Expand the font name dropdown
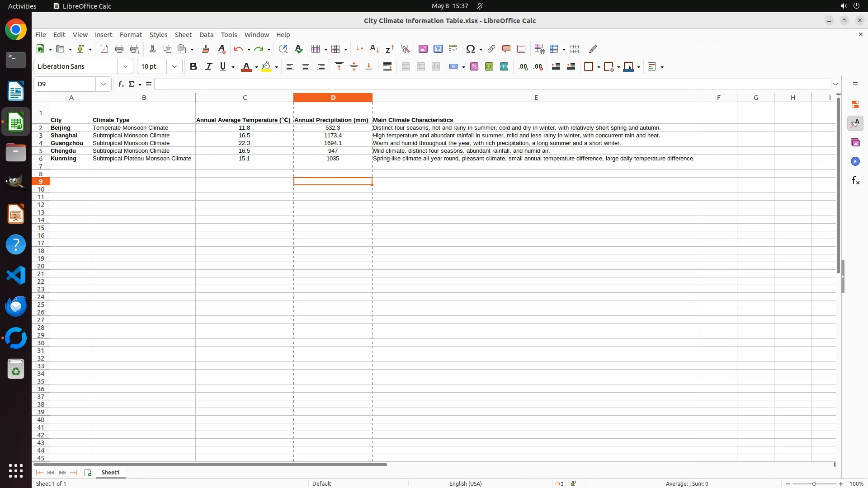The height and width of the screenshot is (488, 868). point(125,66)
